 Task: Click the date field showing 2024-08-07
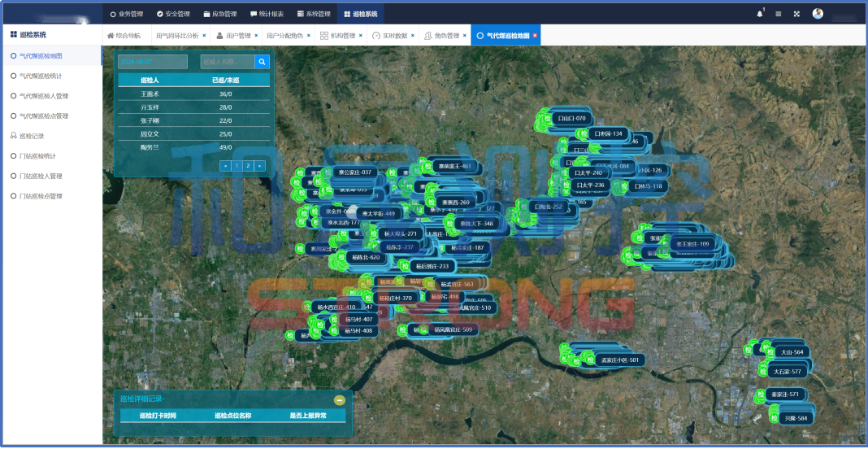[153, 62]
